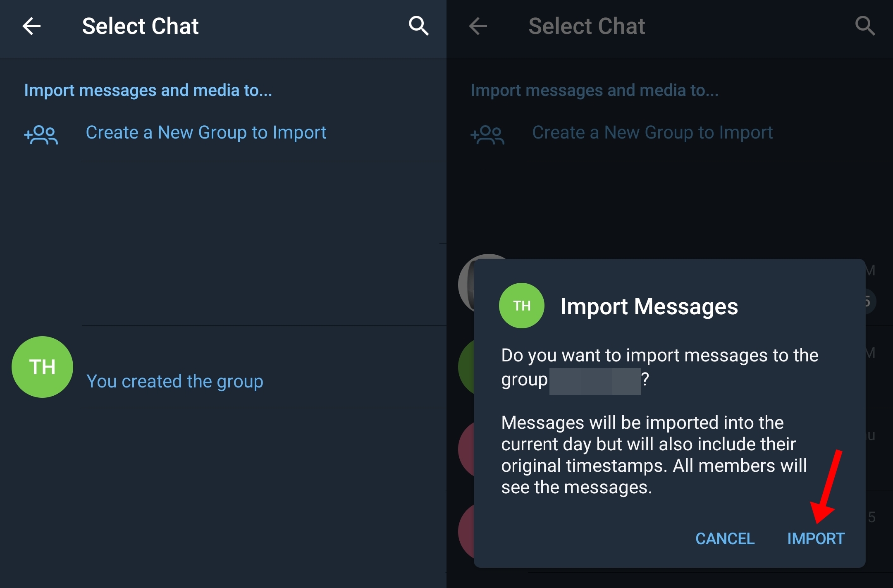Image resolution: width=893 pixels, height=588 pixels.
Task: Tap the back arrow in left panel
Action: [x=31, y=26]
